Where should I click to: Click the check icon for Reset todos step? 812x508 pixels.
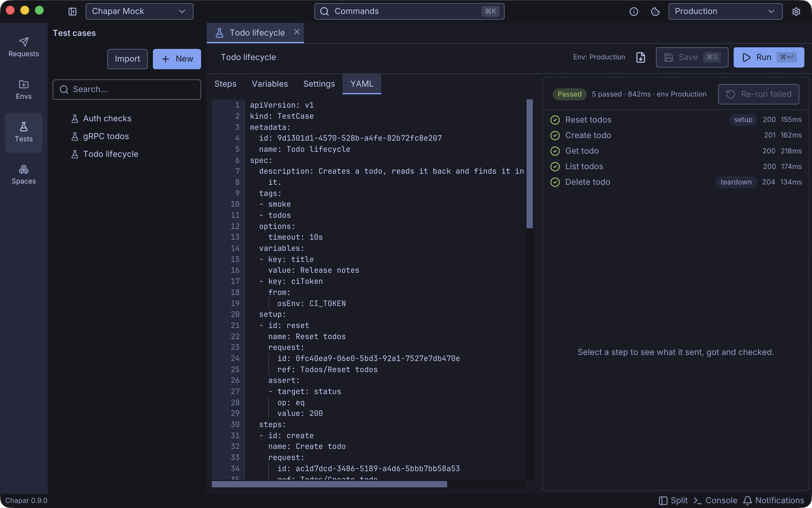pos(555,120)
